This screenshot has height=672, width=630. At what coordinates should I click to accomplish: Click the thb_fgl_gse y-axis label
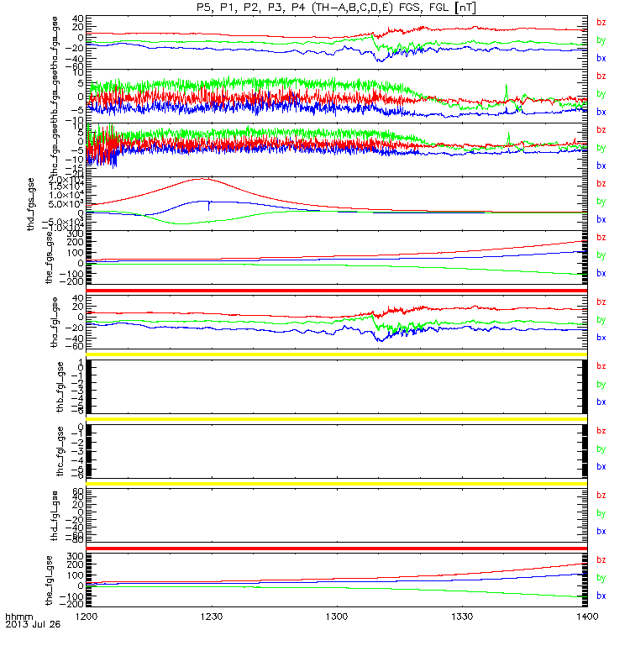[60, 387]
